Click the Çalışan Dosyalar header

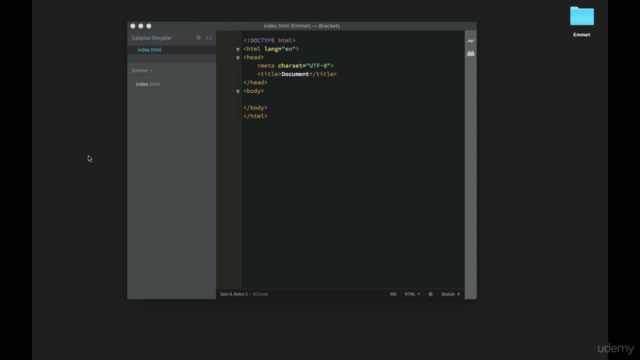[151, 38]
